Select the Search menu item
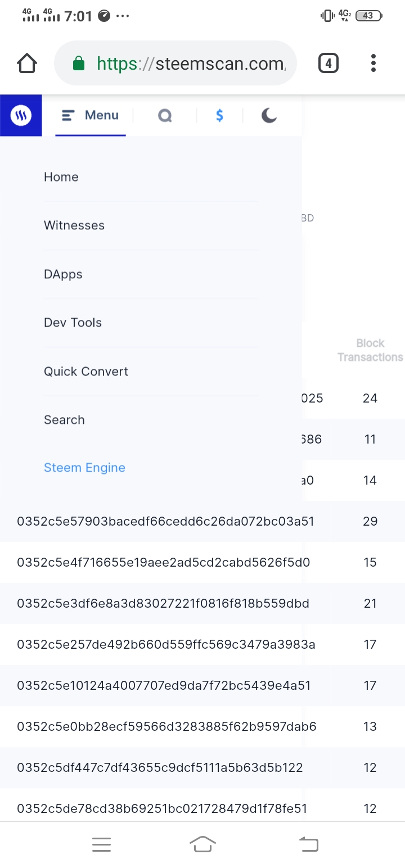405x868 pixels. pos(64,420)
